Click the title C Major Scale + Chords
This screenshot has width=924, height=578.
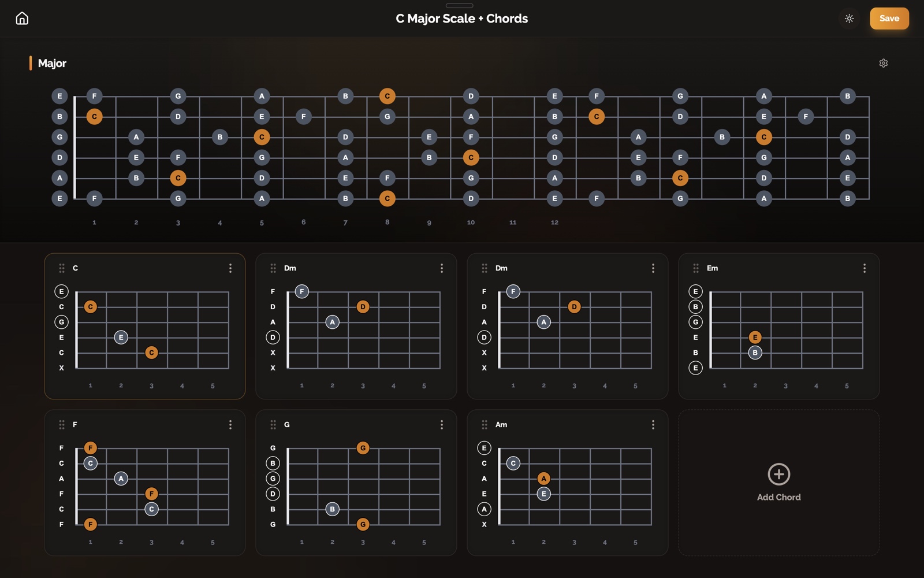[x=461, y=18]
